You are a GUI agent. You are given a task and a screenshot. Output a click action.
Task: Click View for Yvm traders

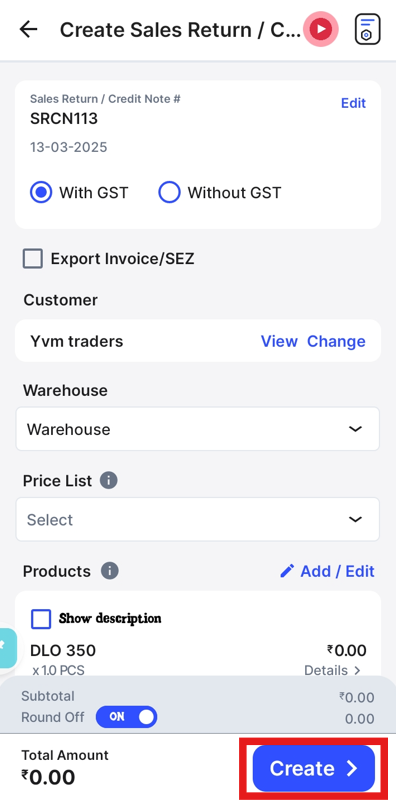coord(279,341)
